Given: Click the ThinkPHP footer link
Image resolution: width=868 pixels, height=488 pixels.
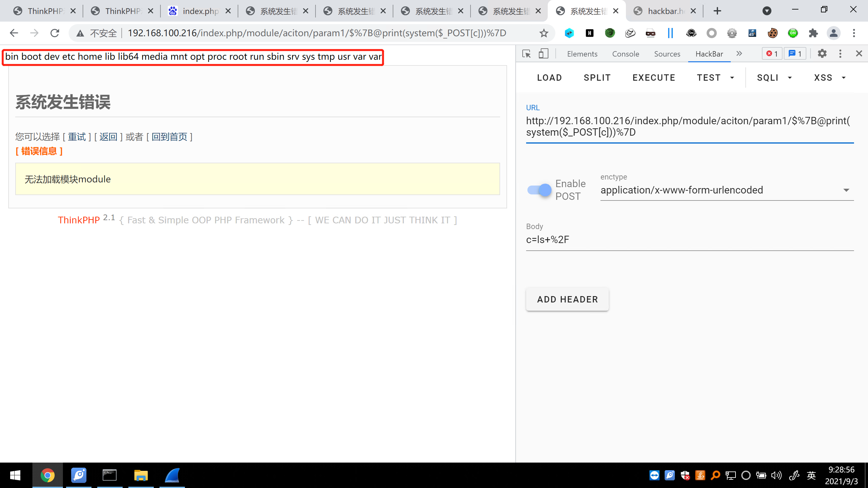Looking at the screenshot, I should pos(78,220).
